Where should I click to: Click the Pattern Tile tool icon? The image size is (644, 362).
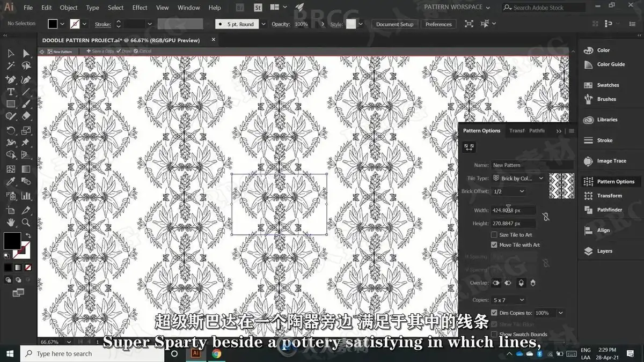(x=469, y=147)
